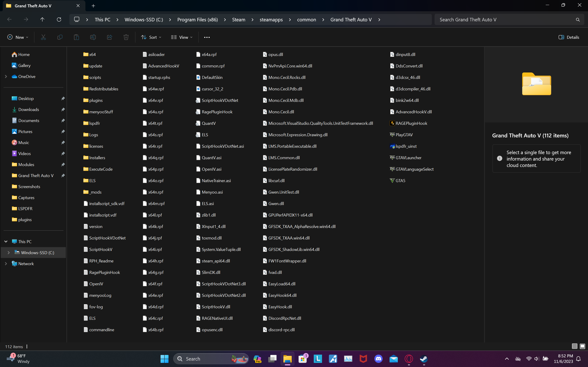Image resolution: width=588 pixels, height=367 pixels.
Task: Open the New item button
Action: pyautogui.click(x=18, y=37)
